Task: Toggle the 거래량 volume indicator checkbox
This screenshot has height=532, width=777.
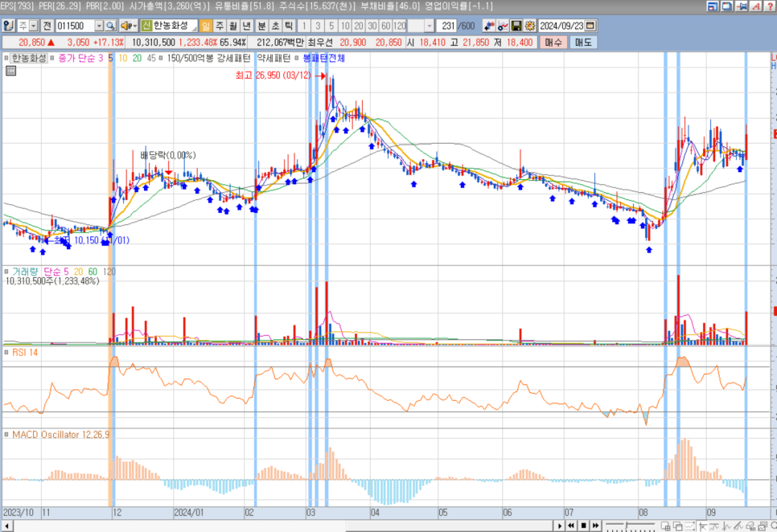Action: tap(6, 271)
